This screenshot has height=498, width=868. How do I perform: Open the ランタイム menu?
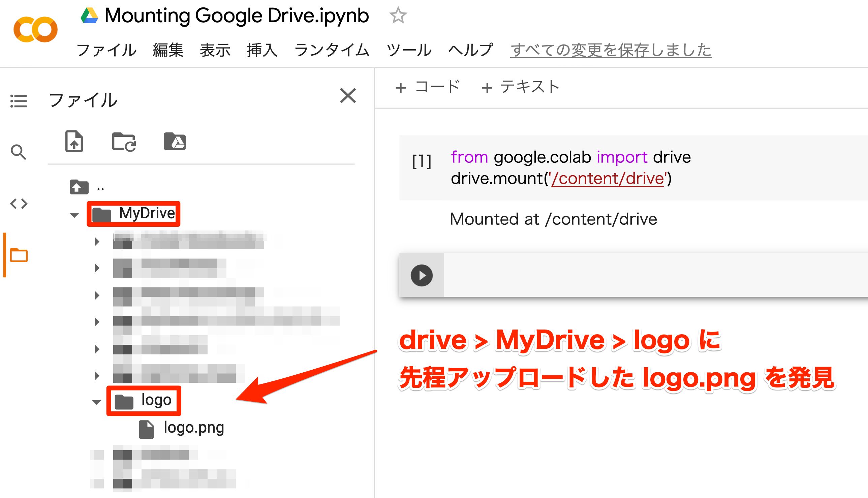(332, 50)
